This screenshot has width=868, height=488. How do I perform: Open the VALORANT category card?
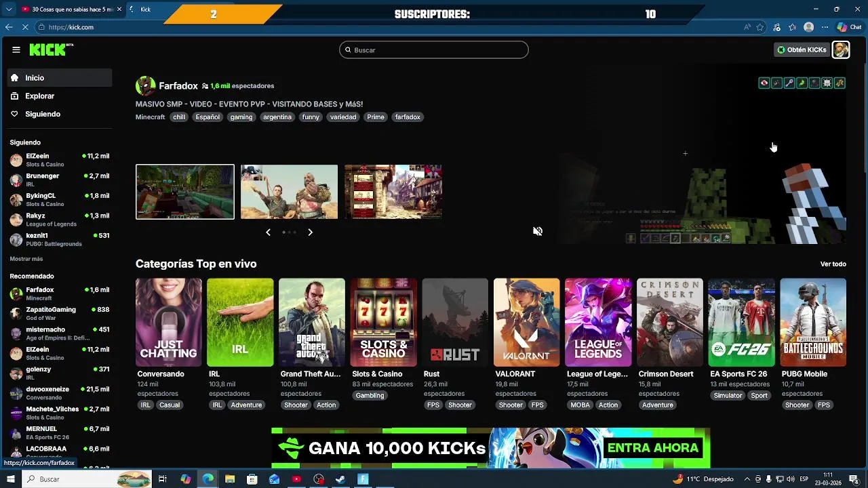527,323
